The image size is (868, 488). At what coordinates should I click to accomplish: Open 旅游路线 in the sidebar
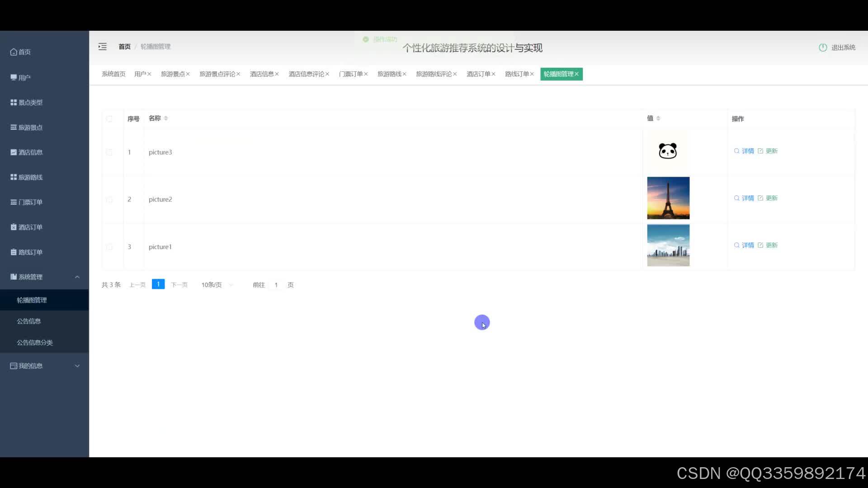click(44, 177)
